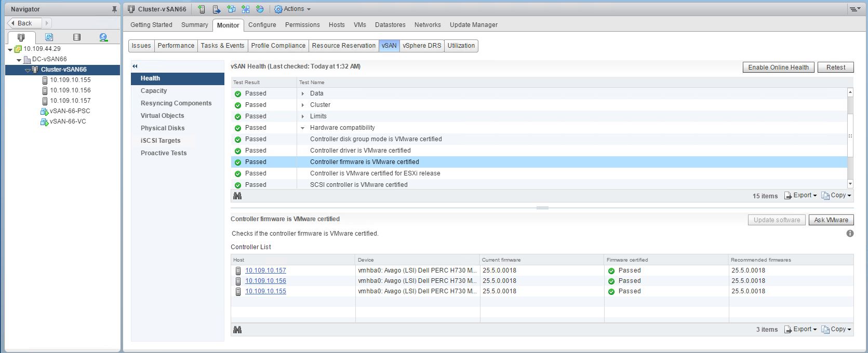The height and width of the screenshot is (353, 868).
Task: Open the Networking inventory view icon
Action: pyautogui.click(x=103, y=37)
